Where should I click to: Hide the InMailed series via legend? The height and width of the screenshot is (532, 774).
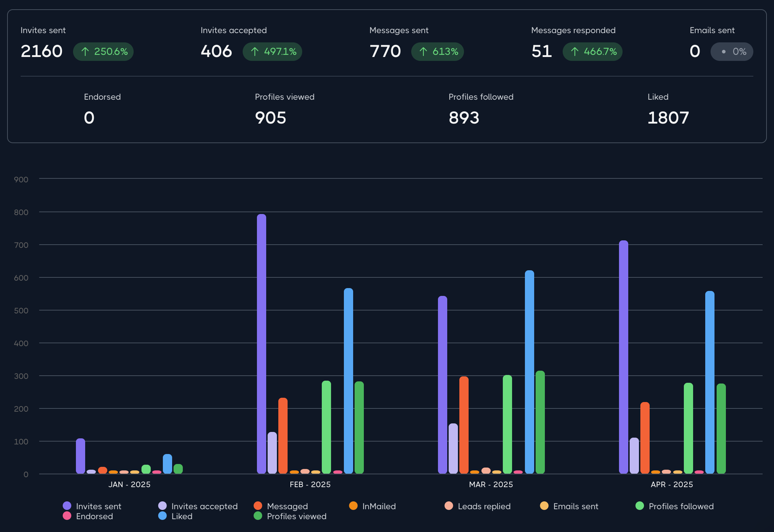coord(372,506)
